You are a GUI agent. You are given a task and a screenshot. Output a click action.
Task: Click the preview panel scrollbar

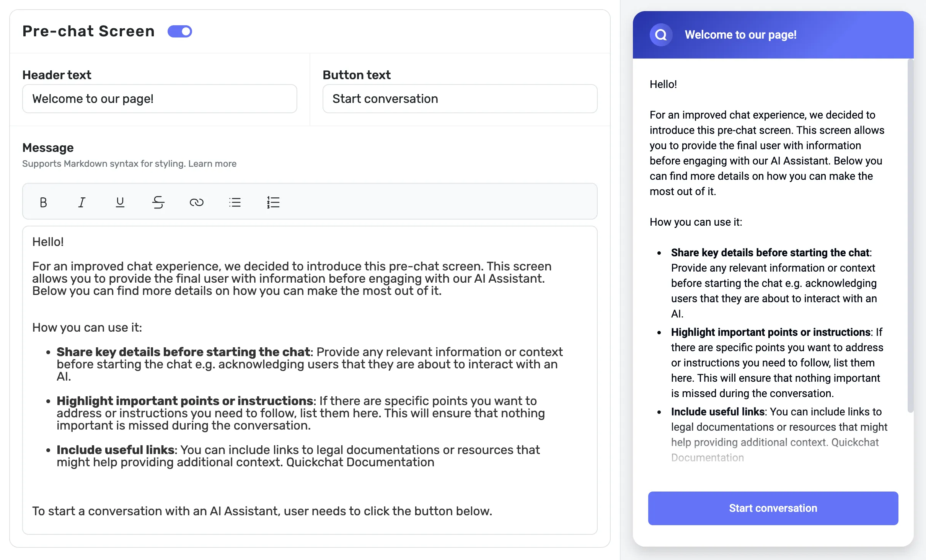pyautogui.click(x=910, y=235)
